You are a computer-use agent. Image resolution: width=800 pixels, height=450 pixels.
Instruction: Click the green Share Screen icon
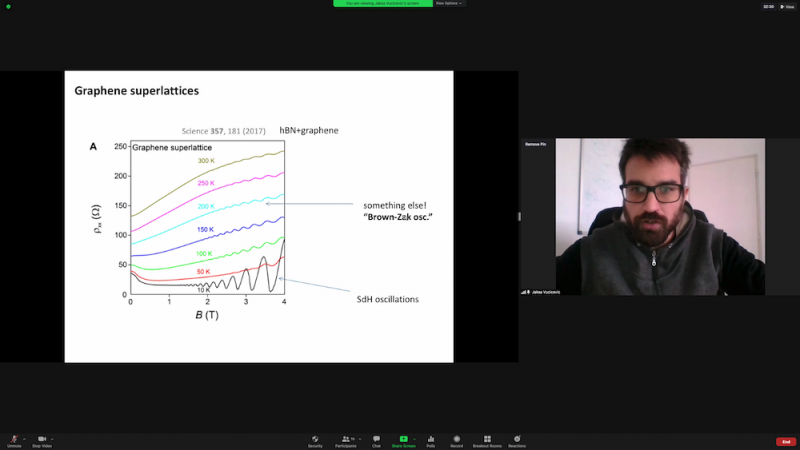coord(403,440)
